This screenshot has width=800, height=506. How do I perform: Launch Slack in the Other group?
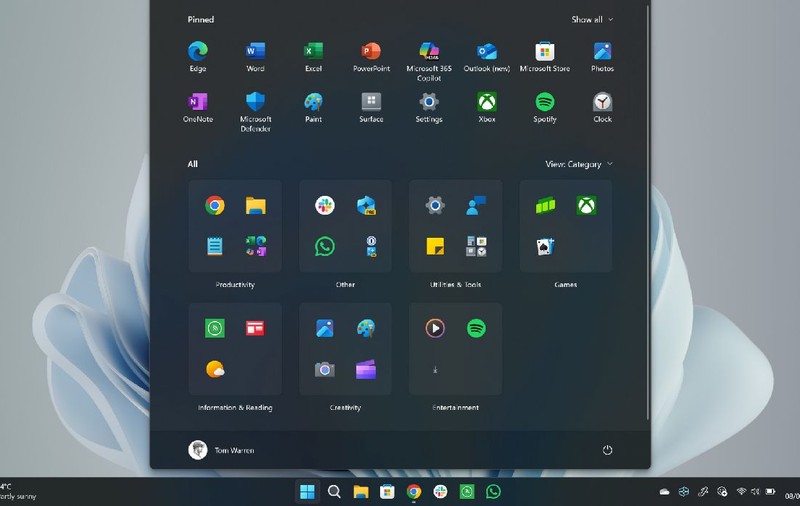pyautogui.click(x=325, y=205)
